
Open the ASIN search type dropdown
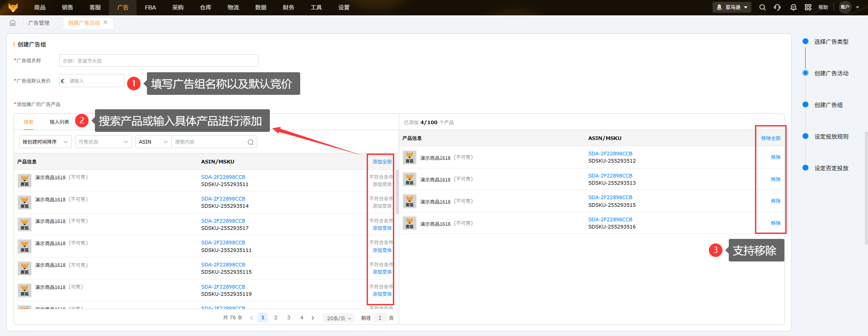[153, 142]
